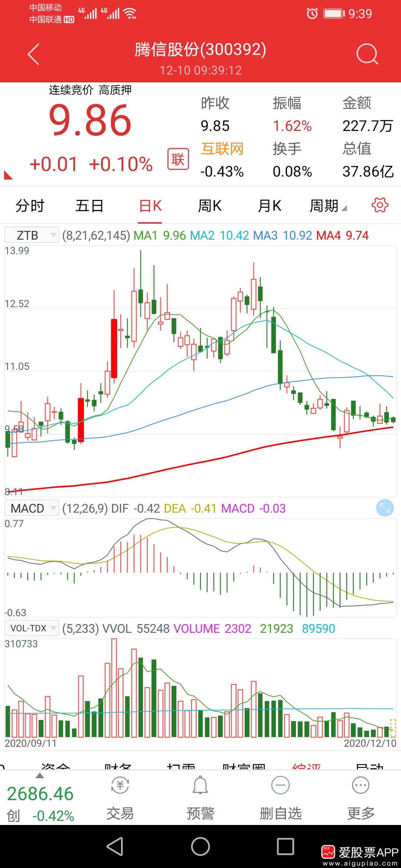Tap the large red candlestick on chart
The height and width of the screenshot is (868, 401).
coord(114,348)
